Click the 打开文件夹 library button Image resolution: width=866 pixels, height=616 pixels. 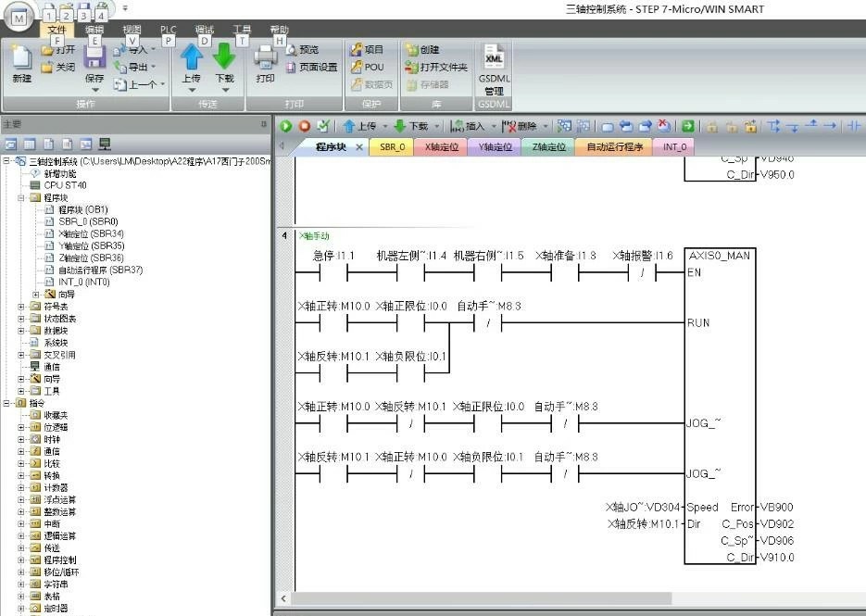436,67
